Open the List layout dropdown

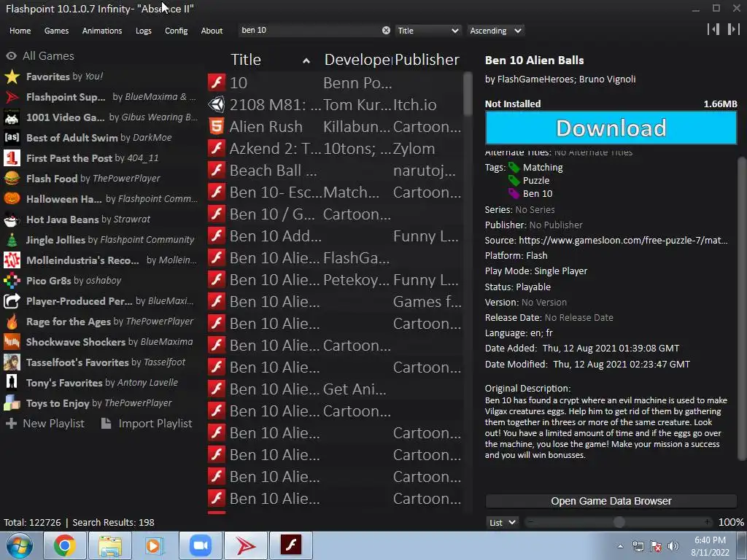[503, 522]
